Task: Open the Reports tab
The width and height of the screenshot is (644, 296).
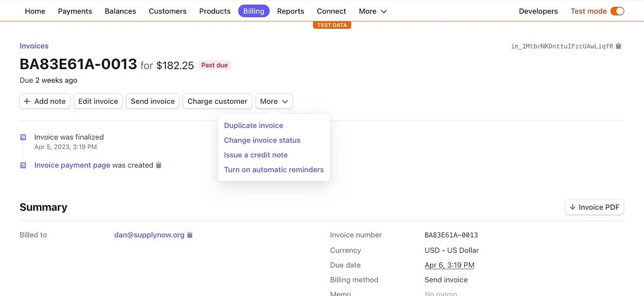Action: click(x=290, y=11)
